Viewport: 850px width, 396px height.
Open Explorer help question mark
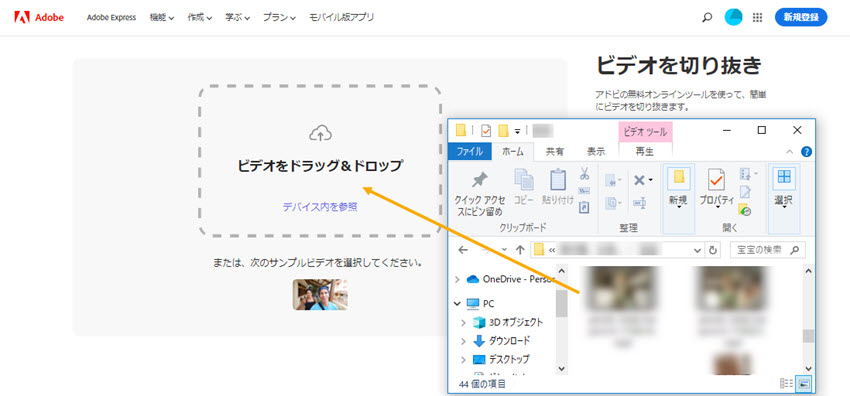(x=806, y=152)
